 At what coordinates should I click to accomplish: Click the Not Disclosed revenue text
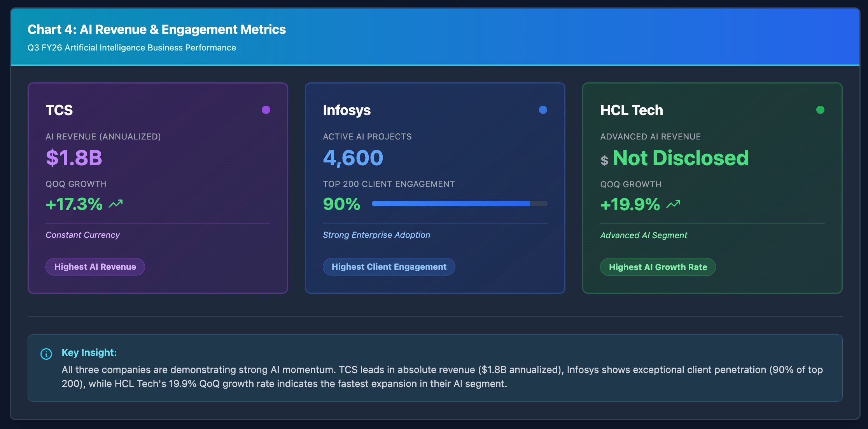(x=681, y=158)
